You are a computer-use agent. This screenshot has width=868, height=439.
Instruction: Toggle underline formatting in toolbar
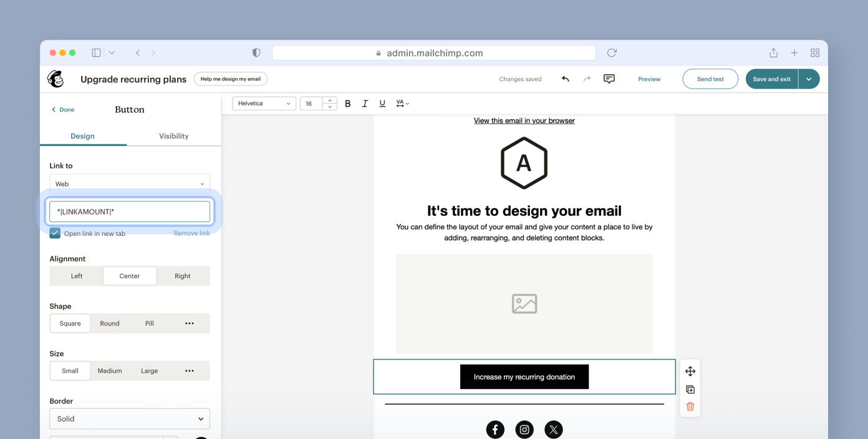click(382, 104)
